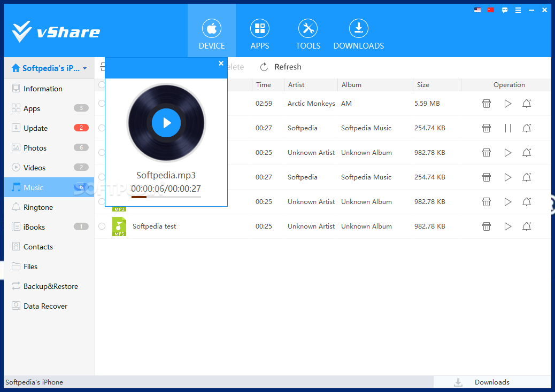Delete the Arctic Monkeys song
This screenshot has width=555, height=392.
point(487,104)
